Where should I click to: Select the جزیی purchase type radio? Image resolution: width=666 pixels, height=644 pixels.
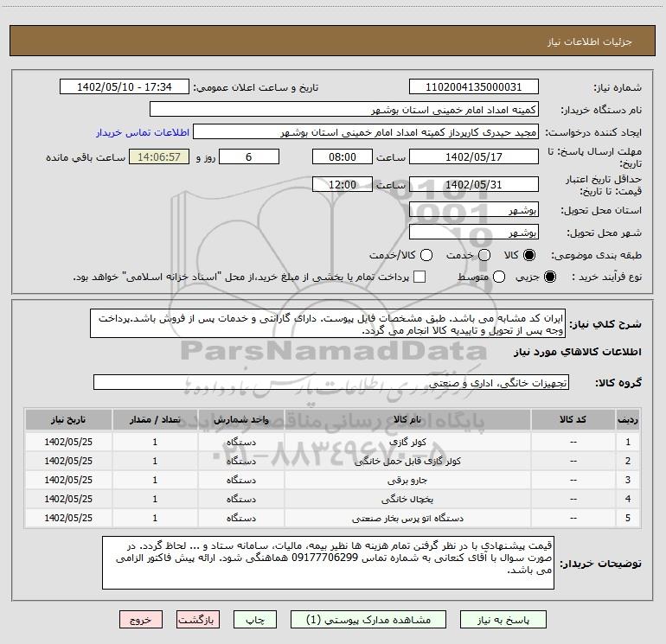(549, 277)
